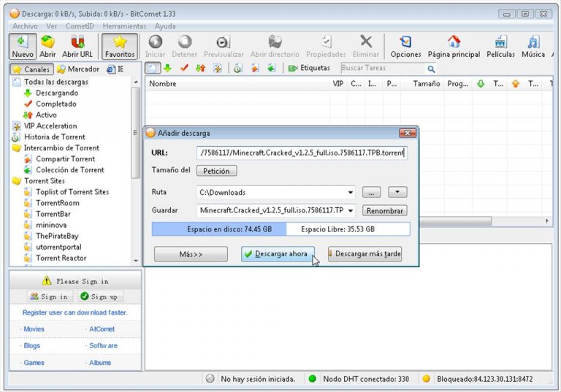Click Abrir directorio toolbar icon

275,42
